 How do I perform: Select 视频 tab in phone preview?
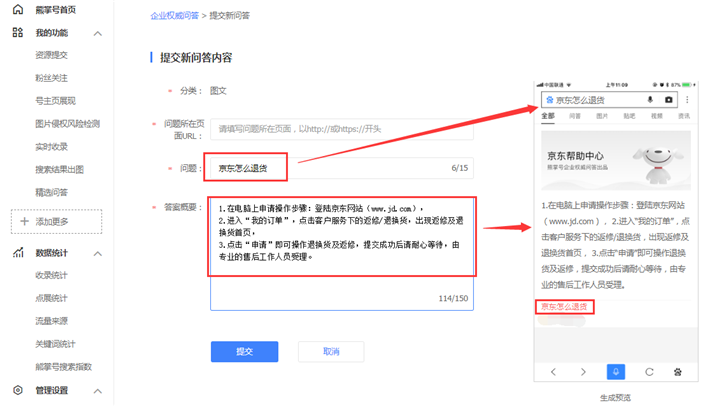[x=657, y=116]
